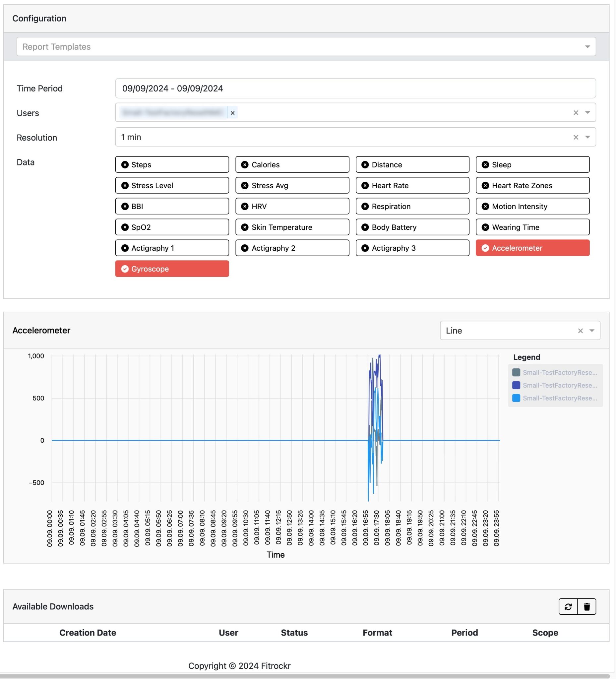Remove BBI data using the x icon
616x679 pixels.
125,207
